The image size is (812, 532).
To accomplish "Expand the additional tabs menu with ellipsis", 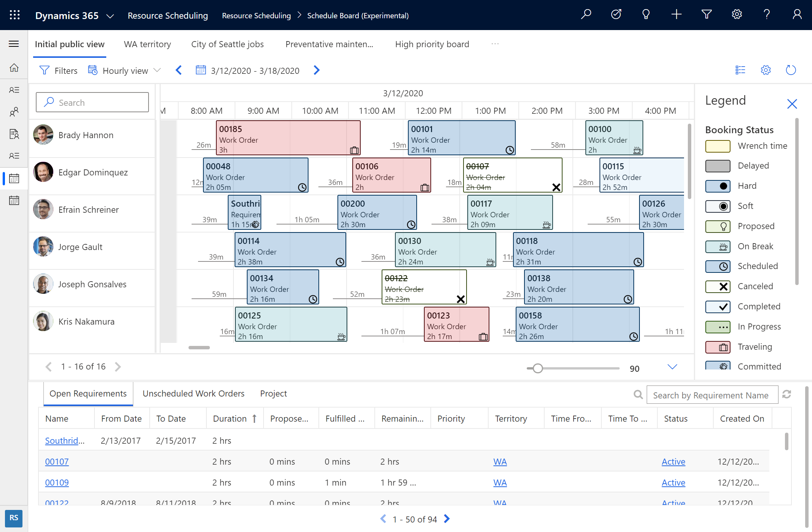I will (x=496, y=43).
